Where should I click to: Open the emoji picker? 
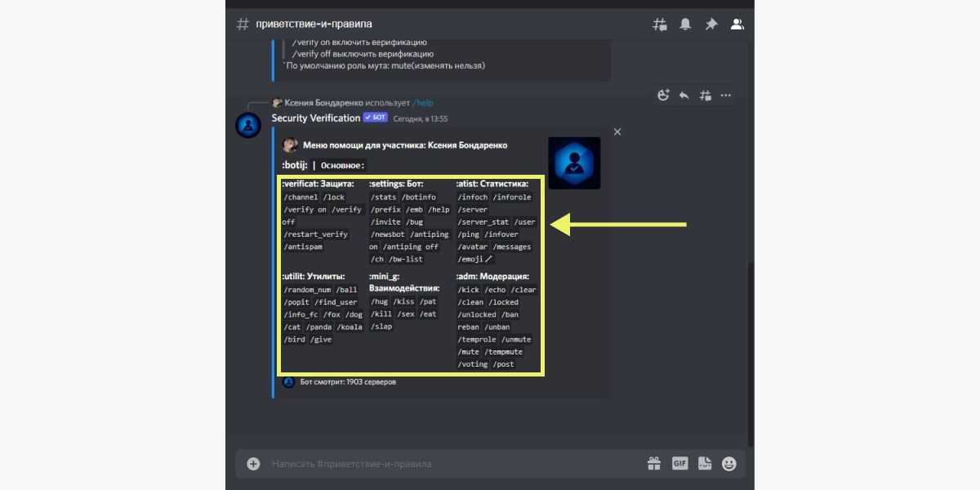(x=729, y=464)
